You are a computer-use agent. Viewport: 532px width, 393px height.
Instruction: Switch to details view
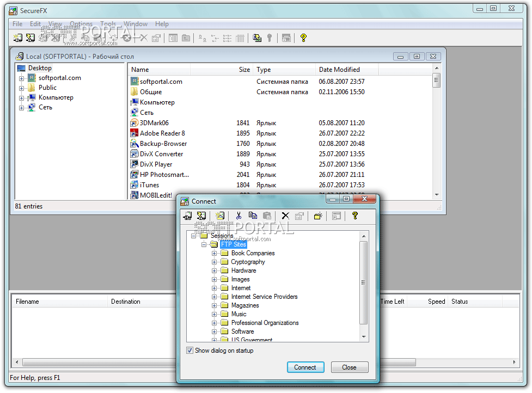click(x=240, y=38)
